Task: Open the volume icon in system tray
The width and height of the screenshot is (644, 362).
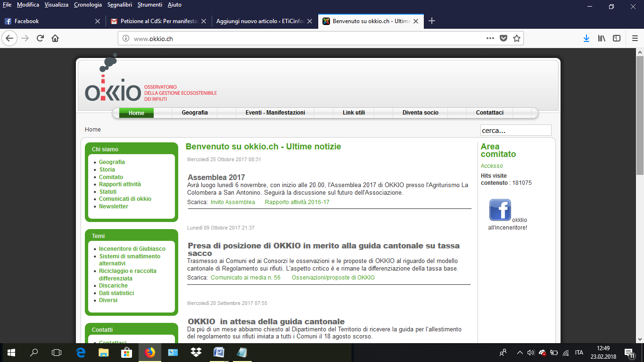Action: (x=531, y=352)
